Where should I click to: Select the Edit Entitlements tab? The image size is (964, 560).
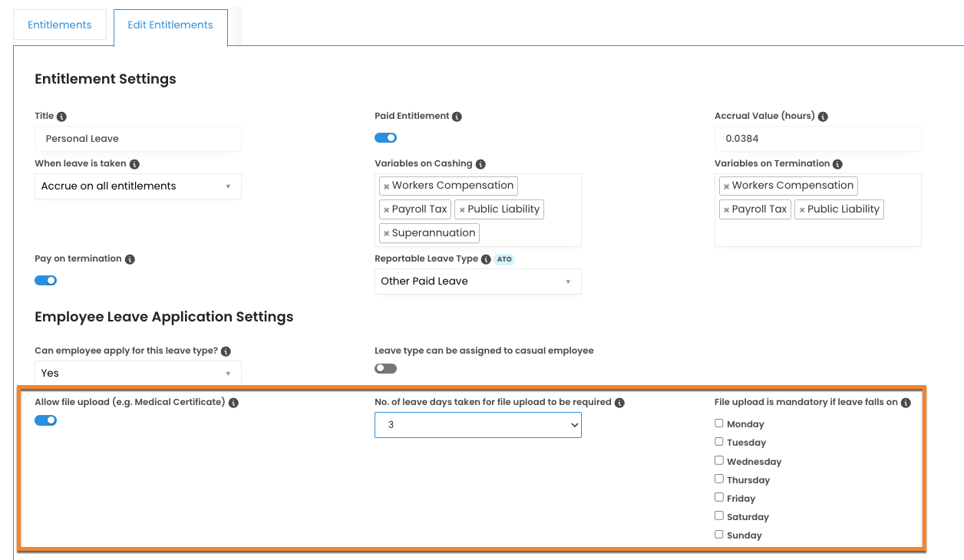[170, 25]
